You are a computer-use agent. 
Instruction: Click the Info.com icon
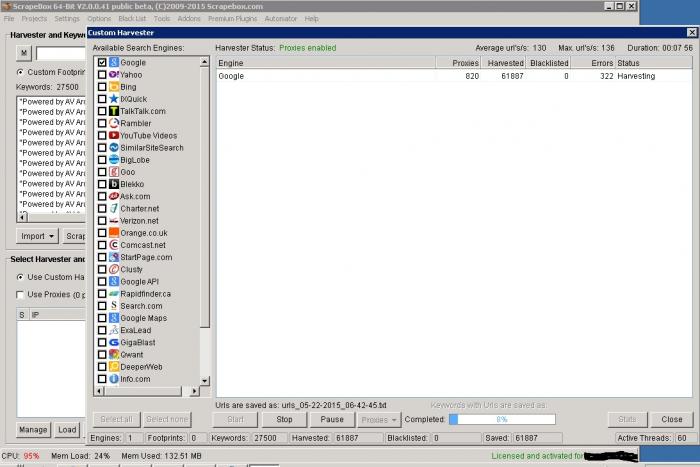(x=114, y=379)
